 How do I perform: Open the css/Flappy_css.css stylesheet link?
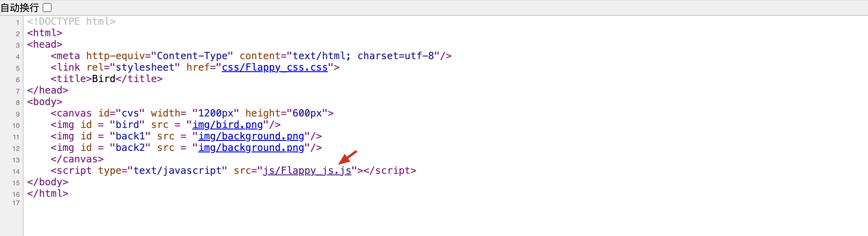(275, 68)
